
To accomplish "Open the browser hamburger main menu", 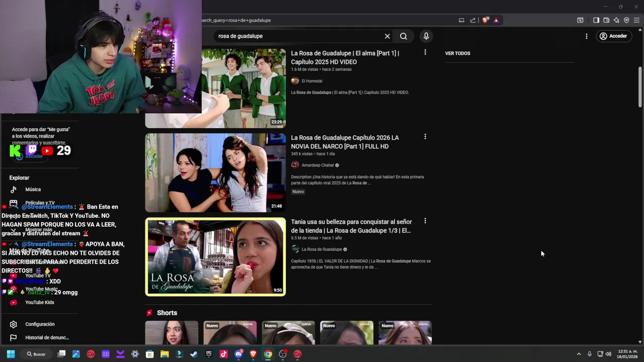I will (636, 20).
